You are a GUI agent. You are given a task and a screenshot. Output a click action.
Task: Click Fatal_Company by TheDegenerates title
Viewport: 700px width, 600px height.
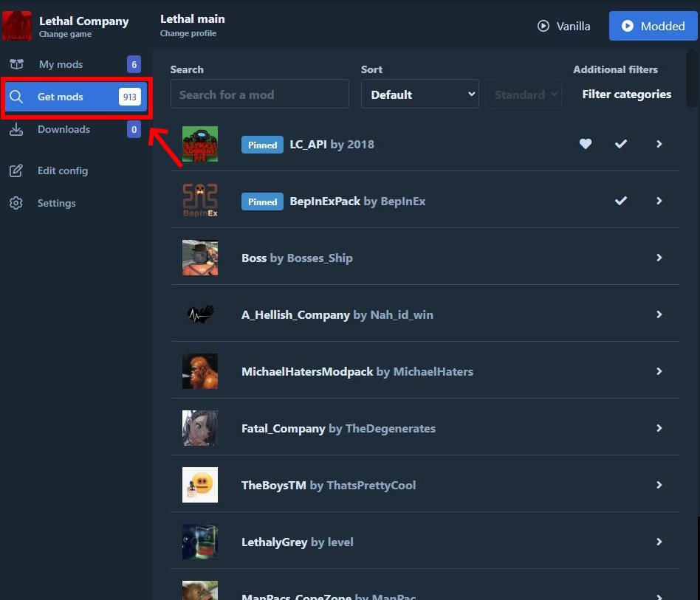pos(338,428)
